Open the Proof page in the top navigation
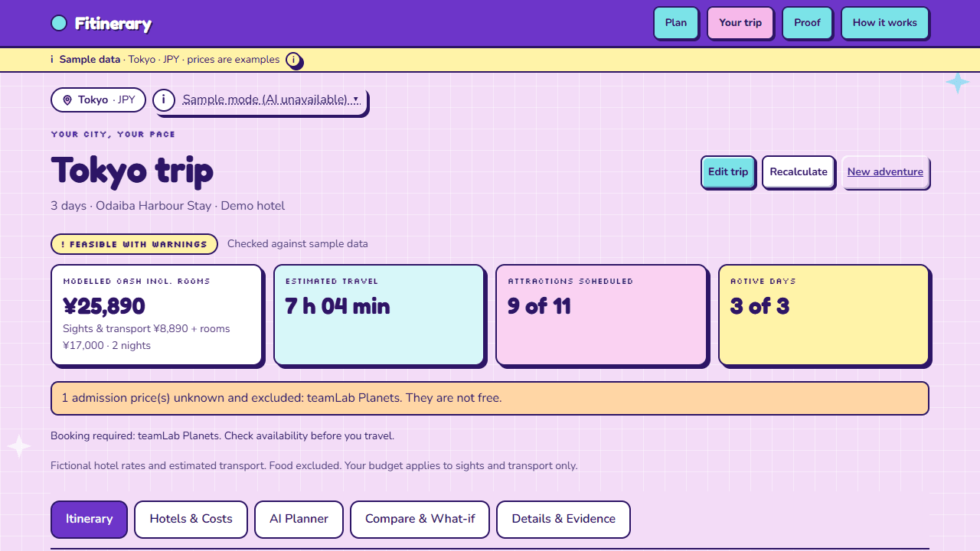The image size is (980, 551). pyautogui.click(x=807, y=23)
